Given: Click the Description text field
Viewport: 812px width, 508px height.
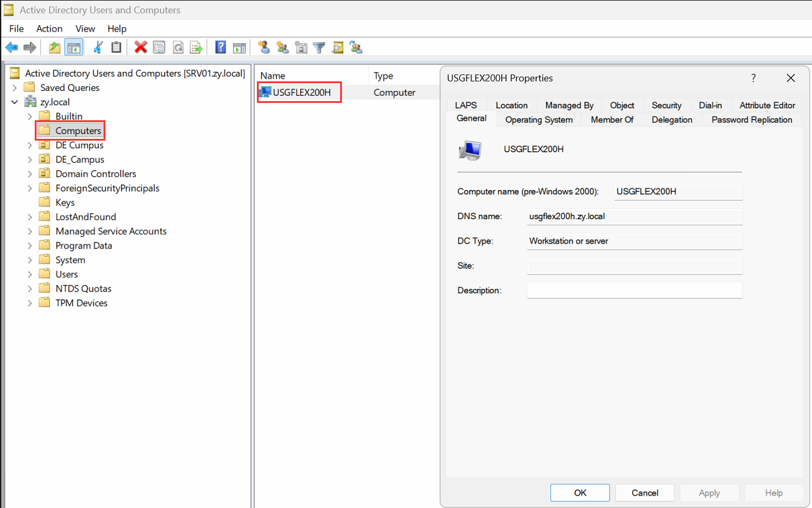Looking at the screenshot, I should point(635,290).
